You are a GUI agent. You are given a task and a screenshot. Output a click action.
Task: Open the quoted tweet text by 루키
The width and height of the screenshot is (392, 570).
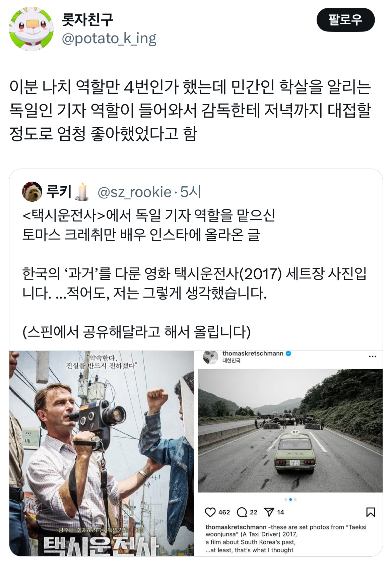(x=194, y=273)
